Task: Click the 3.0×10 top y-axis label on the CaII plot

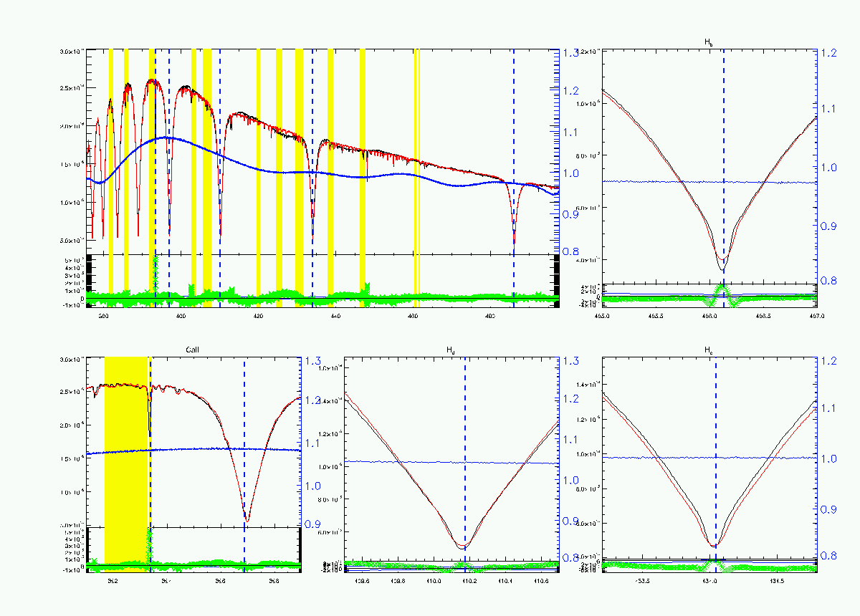Action: click(x=72, y=360)
